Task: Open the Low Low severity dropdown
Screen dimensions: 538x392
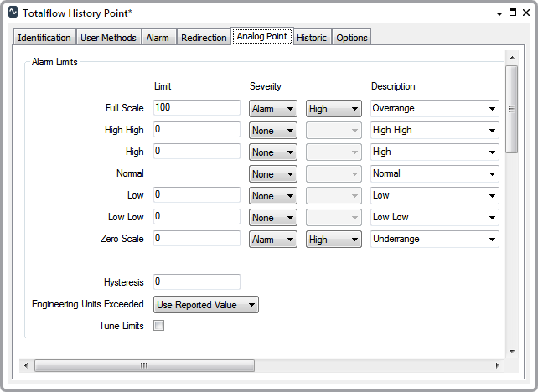Action: click(273, 217)
